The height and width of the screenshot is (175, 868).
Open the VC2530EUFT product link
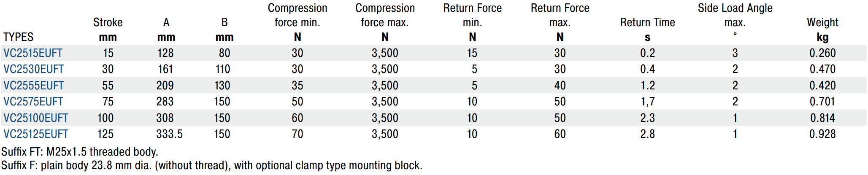click(x=34, y=69)
